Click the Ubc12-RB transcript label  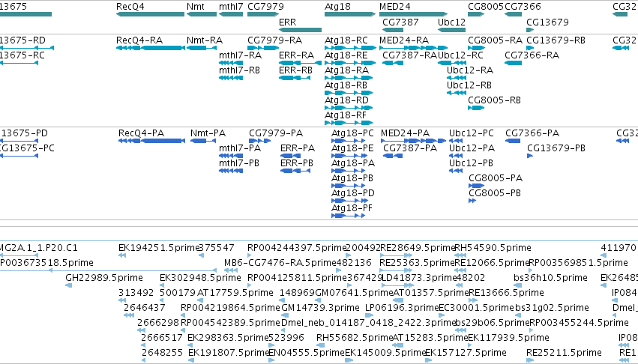[x=469, y=85]
